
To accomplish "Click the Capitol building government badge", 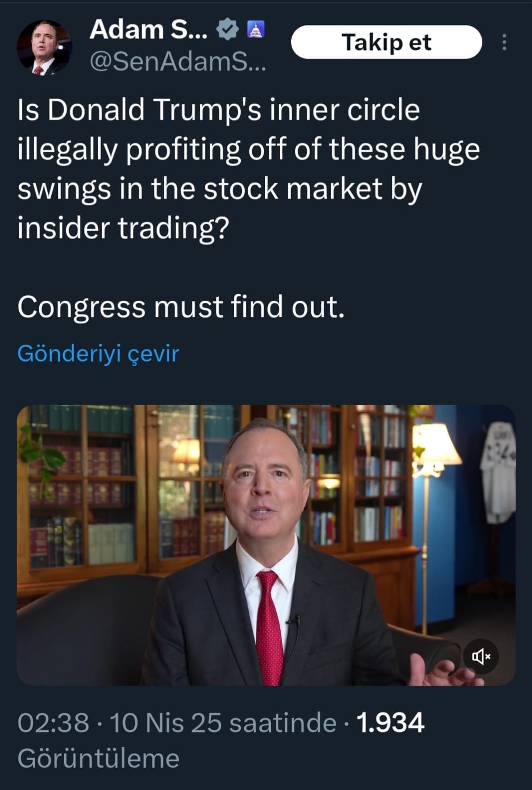I will tap(255, 30).
